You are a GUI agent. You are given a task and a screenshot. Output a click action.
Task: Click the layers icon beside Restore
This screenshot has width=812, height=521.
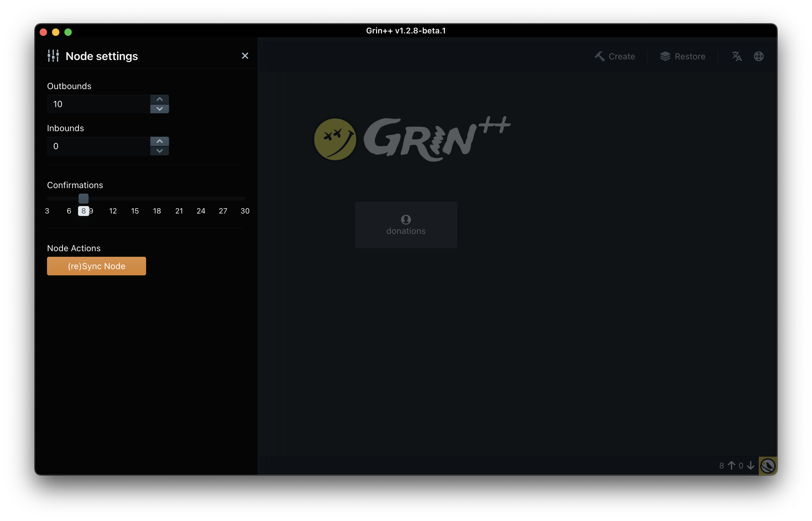click(665, 56)
